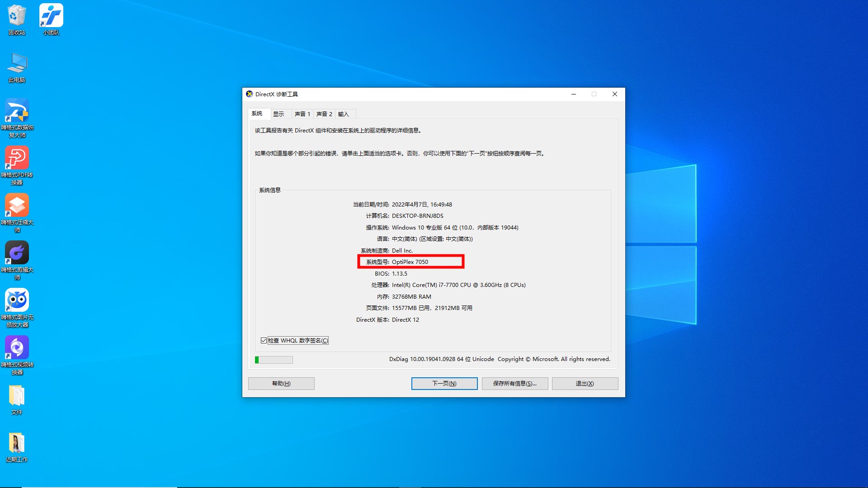Select the 嗨格式视频转换器 shortcut
This screenshot has height=488, width=868.
tap(17, 355)
